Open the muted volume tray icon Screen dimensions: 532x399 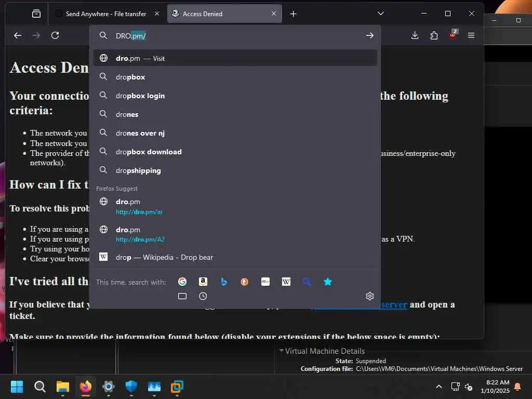[469, 387]
